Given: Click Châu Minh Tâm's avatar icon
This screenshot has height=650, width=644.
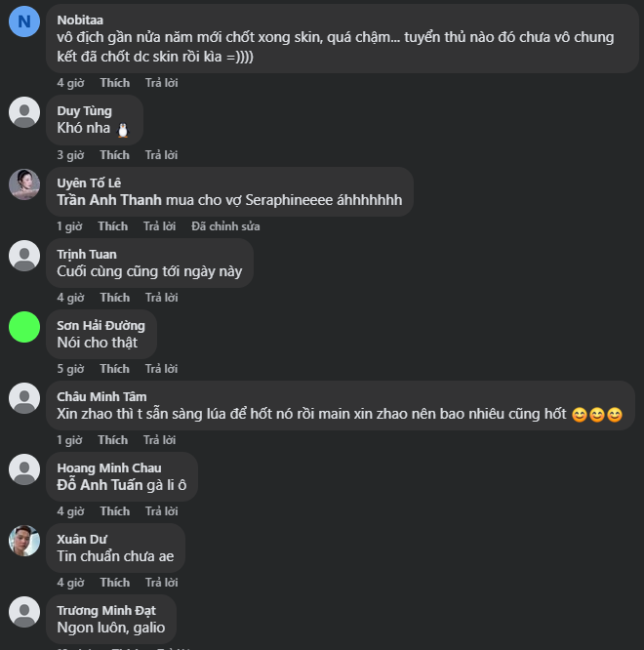Looking at the screenshot, I should coord(24,398).
